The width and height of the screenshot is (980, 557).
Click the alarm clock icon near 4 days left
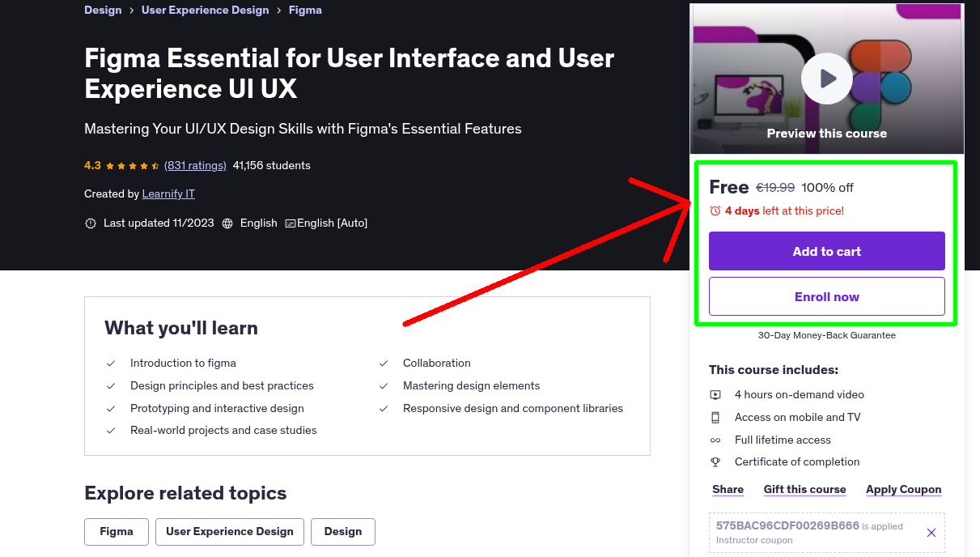(x=715, y=210)
